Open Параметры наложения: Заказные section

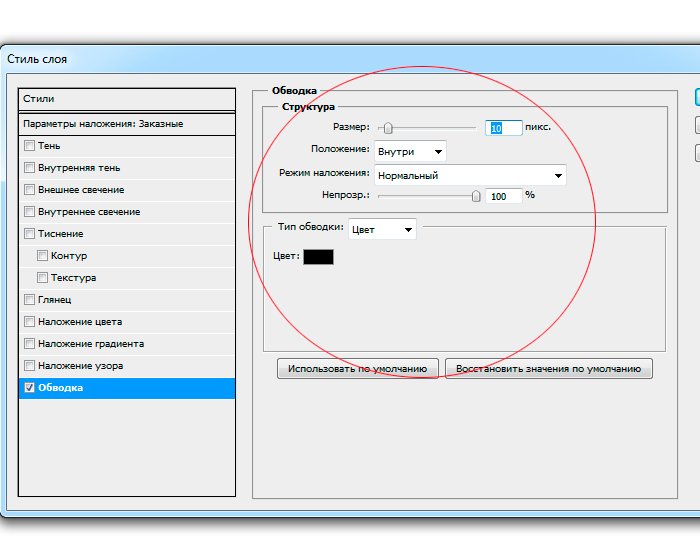click(127, 124)
